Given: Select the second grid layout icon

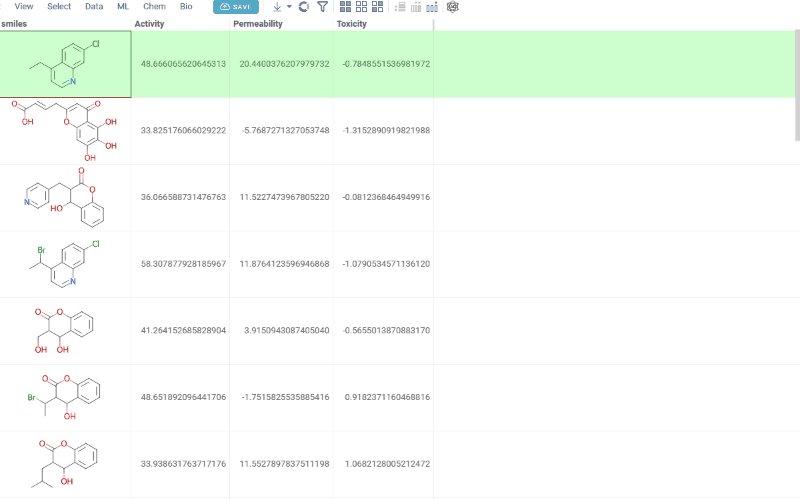Looking at the screenshot, I should pyautogui.click(x=362, y=7).
